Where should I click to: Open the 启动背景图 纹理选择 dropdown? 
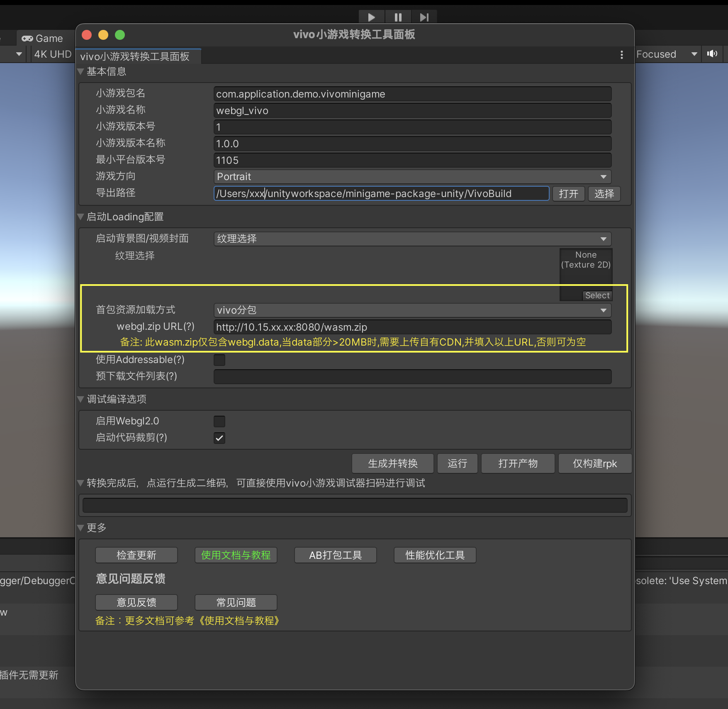pos(412,239)
